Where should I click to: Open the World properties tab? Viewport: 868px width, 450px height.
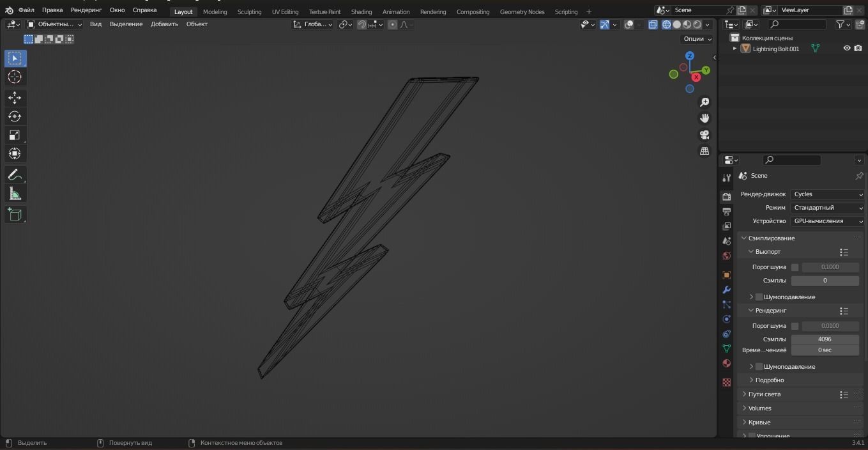pyautogui.click(x=726, y=256)
